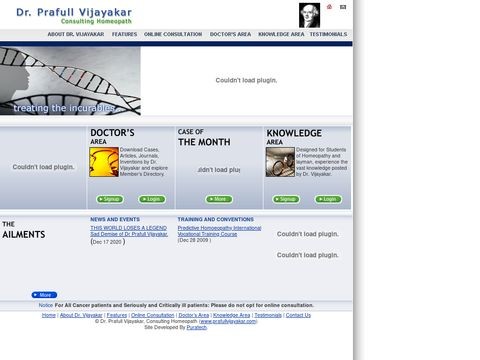Open the Knowledge Area menu item
This screenshot has height=360, width=480.
pos(281,34)
